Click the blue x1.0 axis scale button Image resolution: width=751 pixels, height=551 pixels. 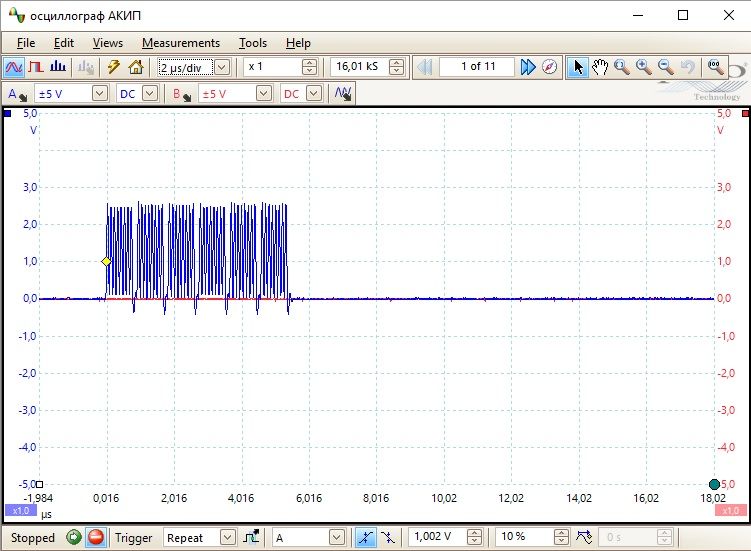pos(21,510)
